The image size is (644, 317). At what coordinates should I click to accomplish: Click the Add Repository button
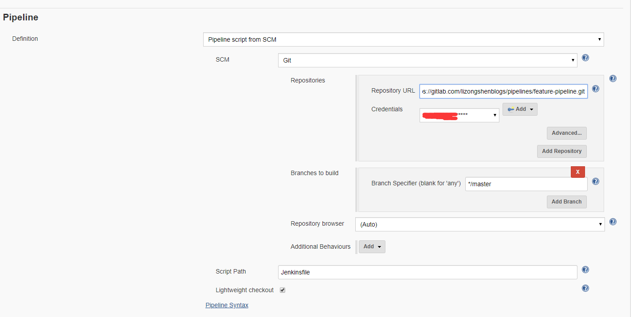[x=562, y=151]
